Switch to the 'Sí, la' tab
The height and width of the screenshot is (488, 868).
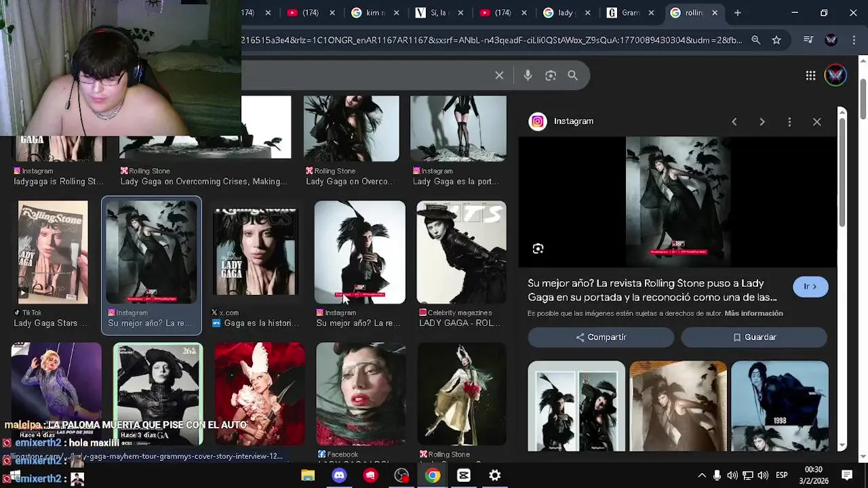pos(439,12)
